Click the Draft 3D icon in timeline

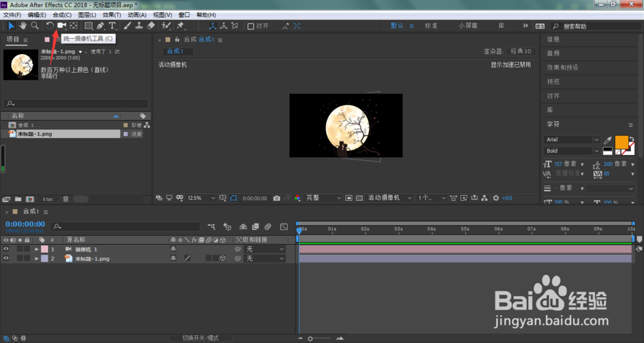pyautogui.click(x=227, y=227)
